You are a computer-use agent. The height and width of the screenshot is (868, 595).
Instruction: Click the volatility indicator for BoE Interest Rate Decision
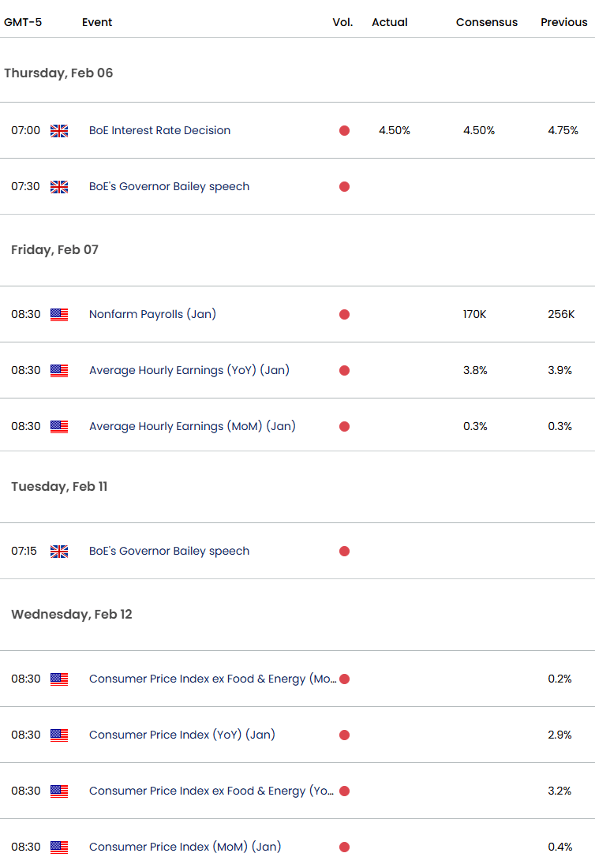(344, 131)
